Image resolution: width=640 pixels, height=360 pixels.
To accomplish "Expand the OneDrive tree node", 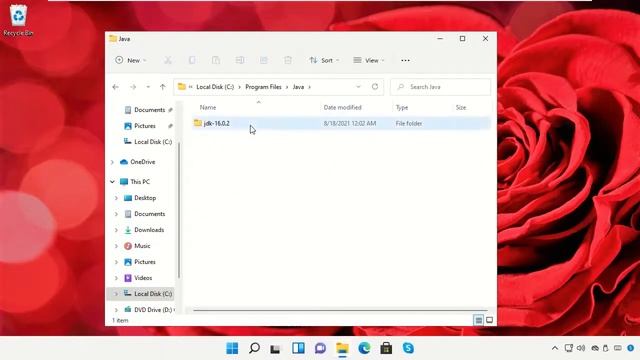I will coord(112,162).
